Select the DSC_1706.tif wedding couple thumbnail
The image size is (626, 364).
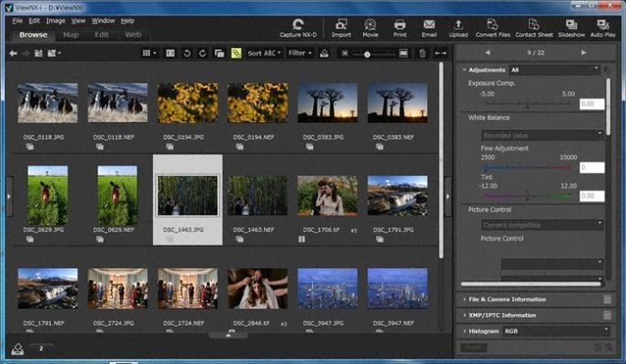point(328,196)
